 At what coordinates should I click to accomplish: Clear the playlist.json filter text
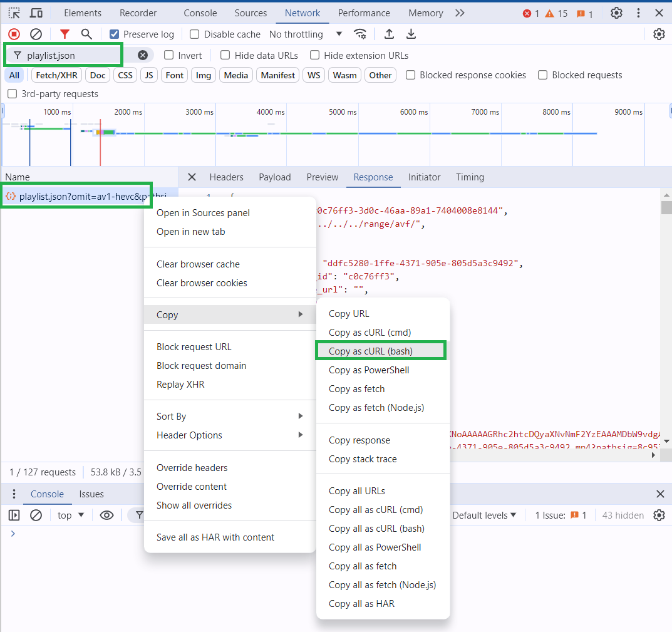coord(143,55)
